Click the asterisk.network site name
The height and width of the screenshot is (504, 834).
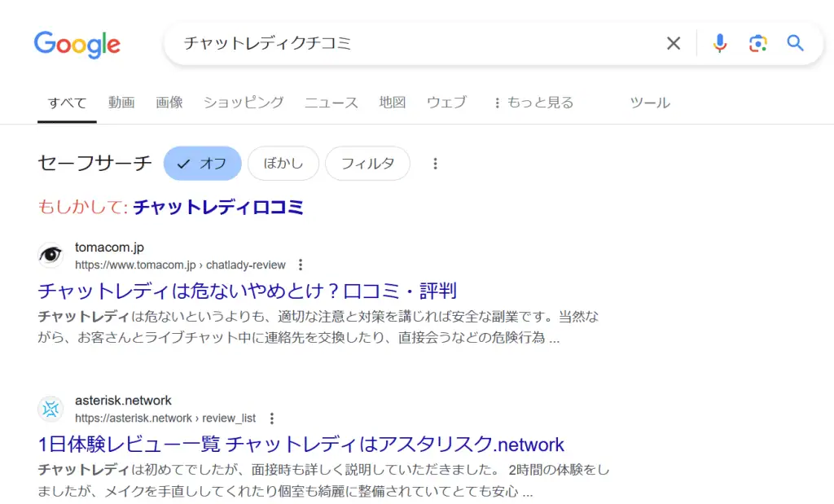click(124, 401)
